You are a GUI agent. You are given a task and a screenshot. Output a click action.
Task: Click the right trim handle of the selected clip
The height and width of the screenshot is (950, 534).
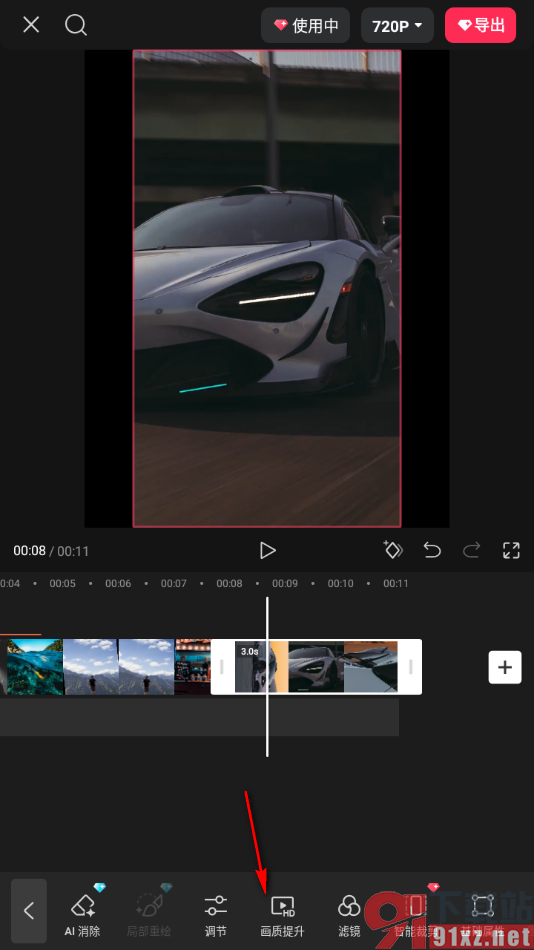[410, 666]
